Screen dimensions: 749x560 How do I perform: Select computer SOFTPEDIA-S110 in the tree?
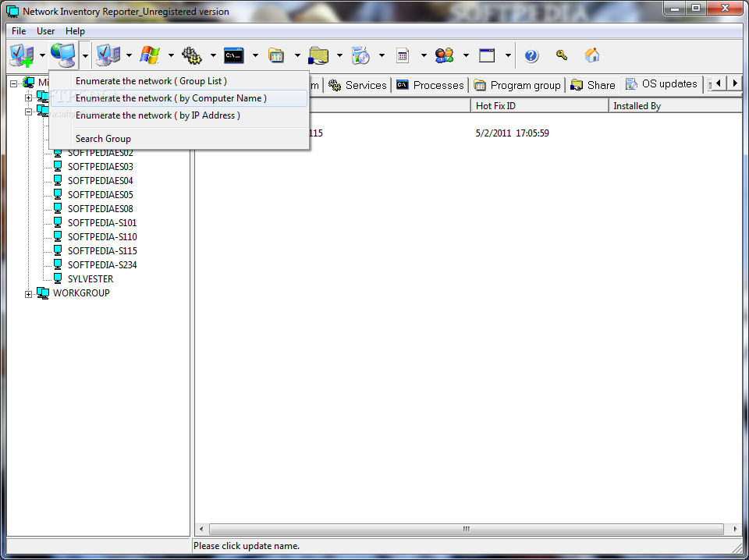point(102,237)
